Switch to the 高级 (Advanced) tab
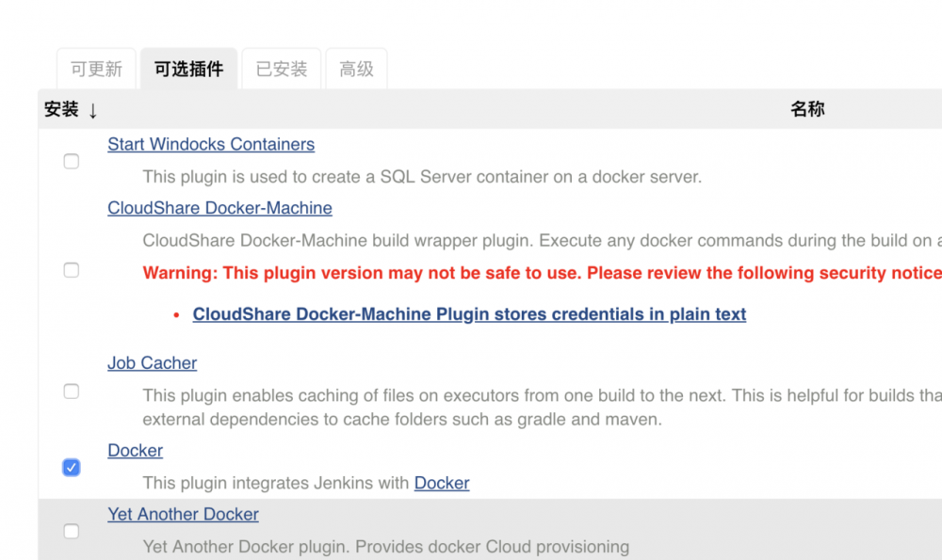This screenshot has height=560, width=942. point(356,68)
